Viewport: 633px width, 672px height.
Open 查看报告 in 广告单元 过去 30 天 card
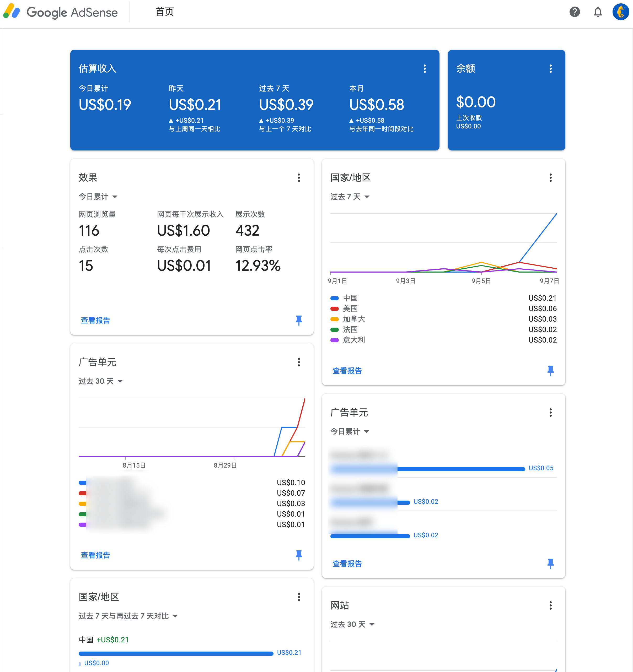(x=96, y=555)
